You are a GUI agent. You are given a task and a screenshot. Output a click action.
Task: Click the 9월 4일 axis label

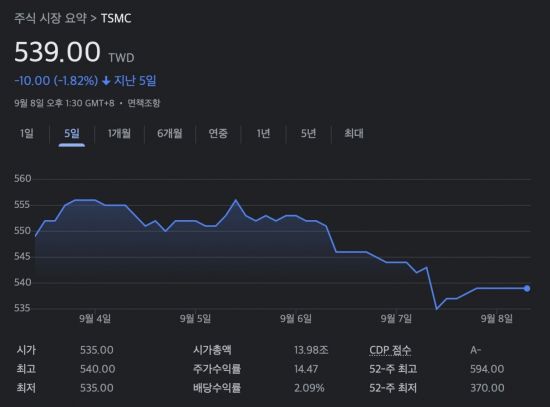95,319
